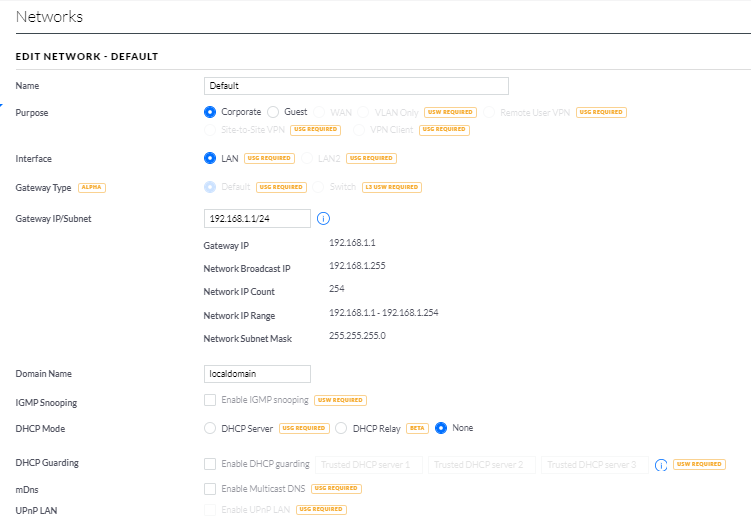Click the network Name input field

356,86
